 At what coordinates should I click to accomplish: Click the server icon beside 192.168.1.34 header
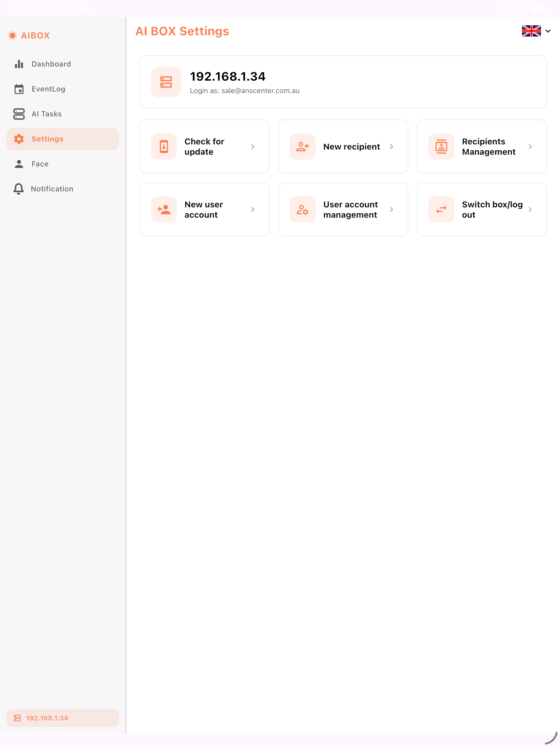pyautogui.click(x=166, y=82)
